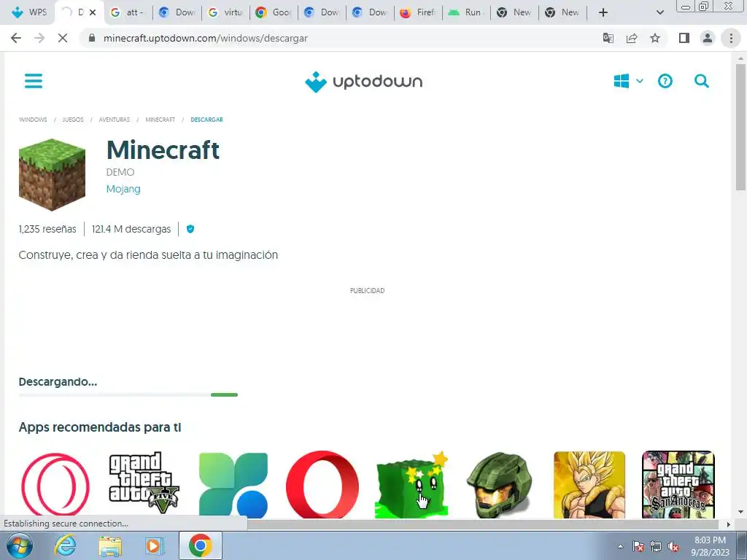Open Windows Explorer folder in taskbar
The height and width of the screenshot is (560, 747).
[x=110, y=545]
